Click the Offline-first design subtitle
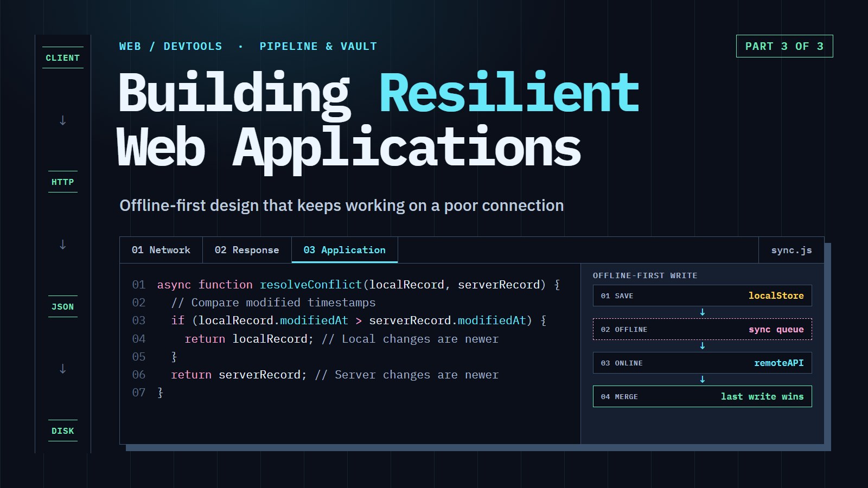 (342, 206)
